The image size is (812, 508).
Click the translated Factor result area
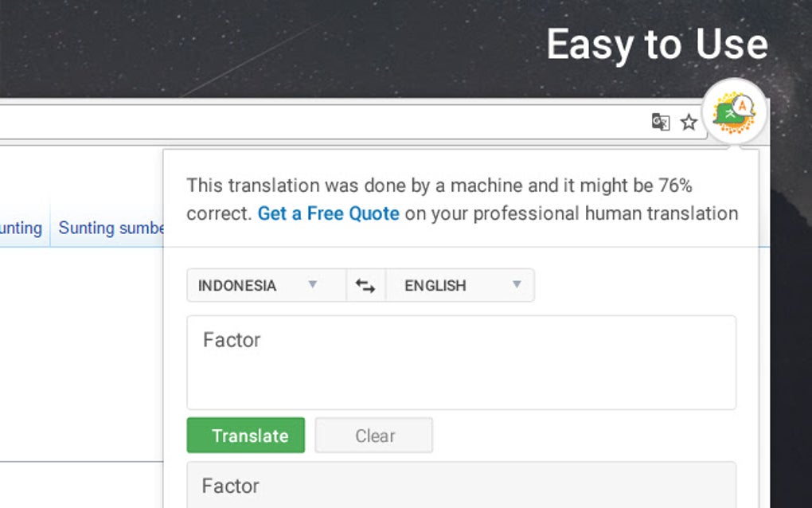461,485
